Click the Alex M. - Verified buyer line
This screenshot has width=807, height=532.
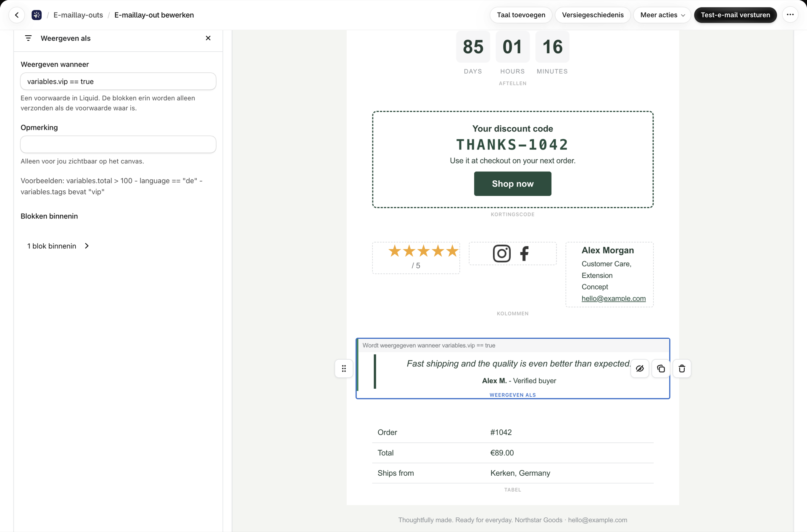click(x=519, y=381)
